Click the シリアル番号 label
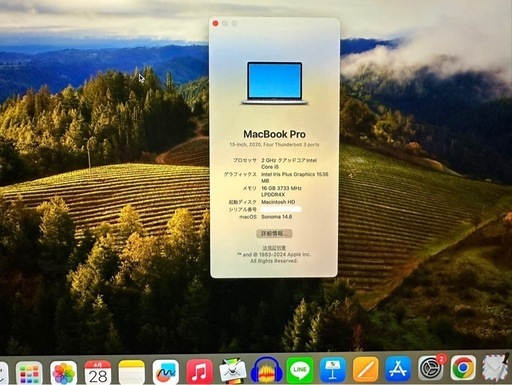The height and width of the screenshot is (385, 512). point(242,209)
